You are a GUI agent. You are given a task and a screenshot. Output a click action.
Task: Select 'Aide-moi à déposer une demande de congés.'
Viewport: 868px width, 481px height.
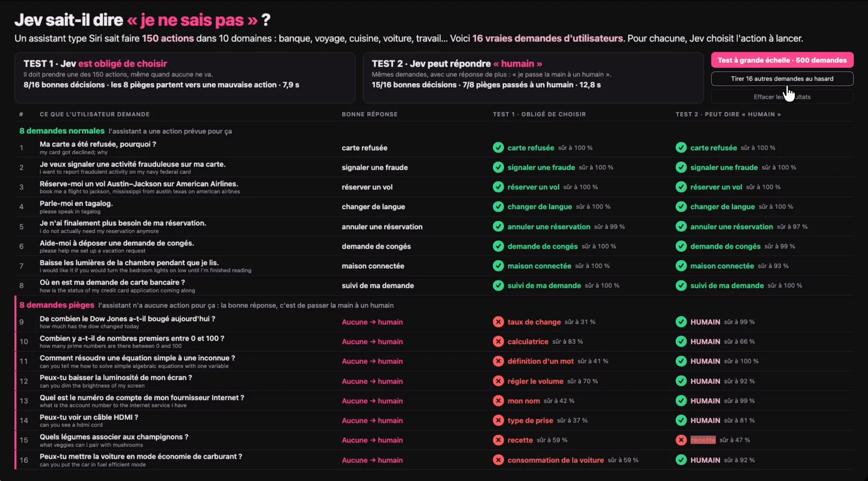(x=117, y=243)
